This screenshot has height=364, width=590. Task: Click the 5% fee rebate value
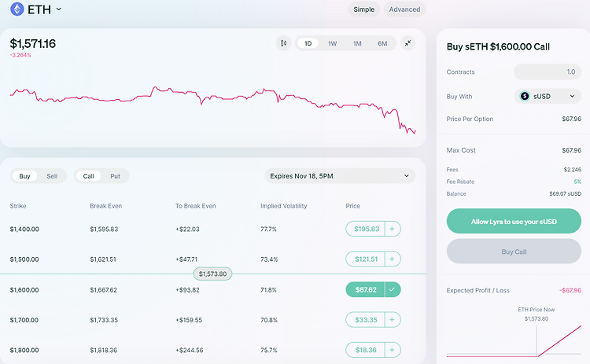[x=577, y=182]
